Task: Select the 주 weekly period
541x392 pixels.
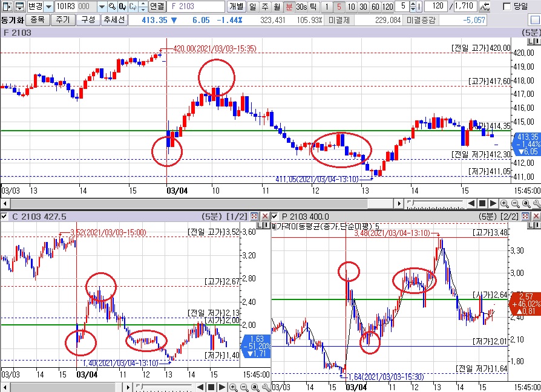Action: (x=264, y=6)
